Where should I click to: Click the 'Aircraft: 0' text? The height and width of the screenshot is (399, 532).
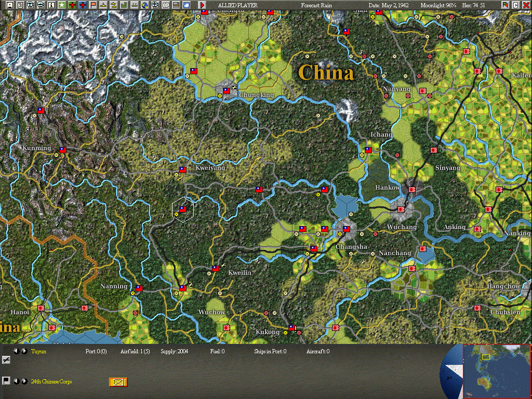coord(317,352)
